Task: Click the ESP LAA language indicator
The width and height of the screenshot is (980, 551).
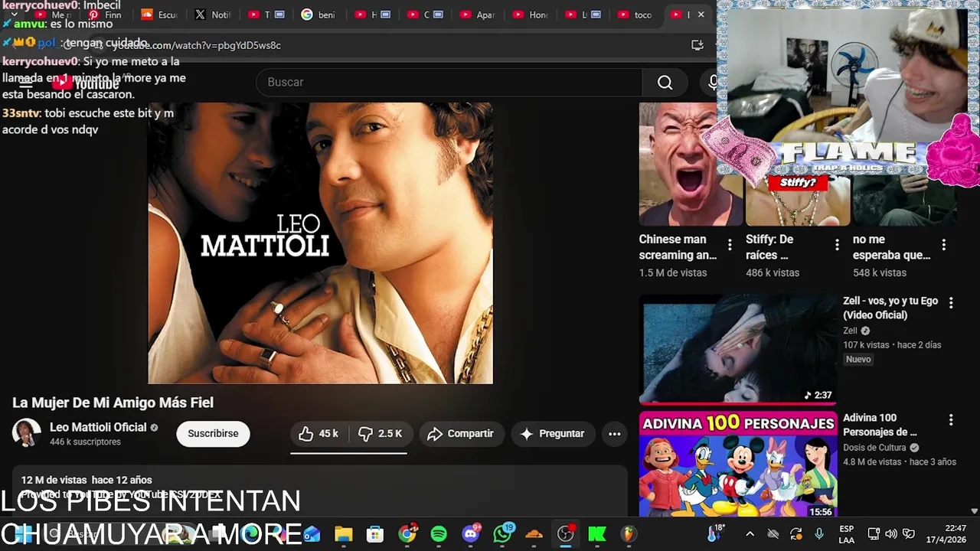Action: tap(846, 534)
